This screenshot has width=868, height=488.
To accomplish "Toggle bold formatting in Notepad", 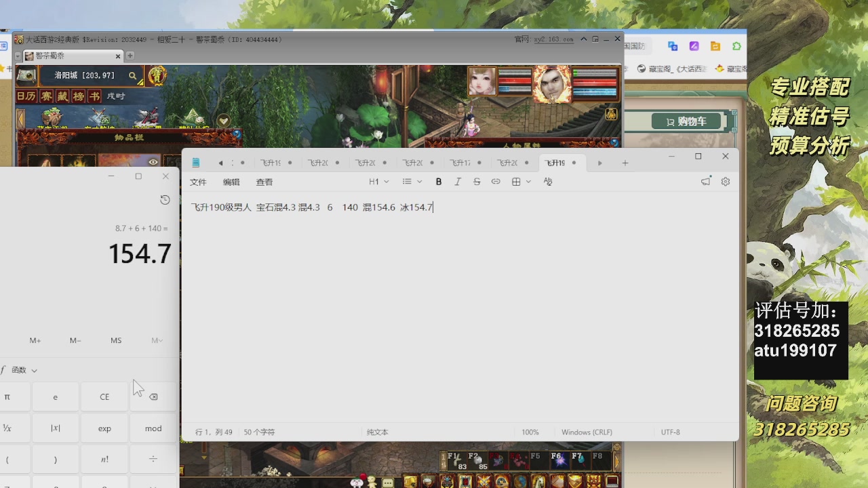I will pyautogui.click(x=439, y=182).
